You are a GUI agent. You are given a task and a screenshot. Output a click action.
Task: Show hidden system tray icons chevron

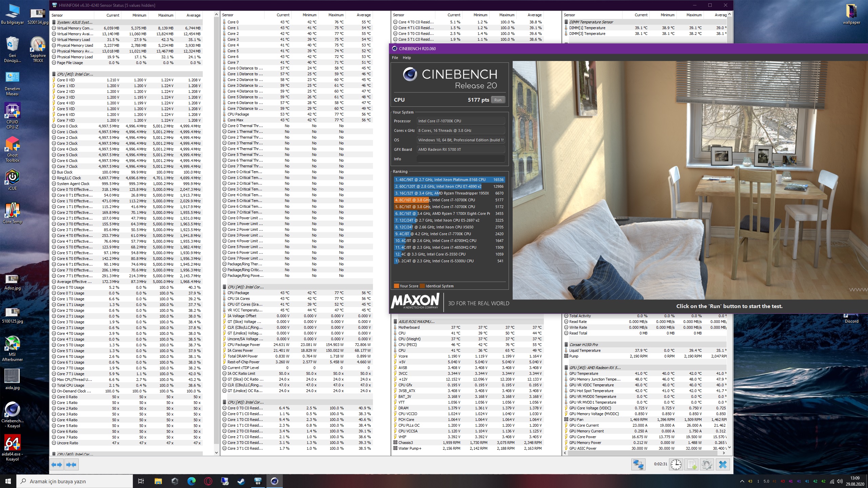[x=742, y=481]
